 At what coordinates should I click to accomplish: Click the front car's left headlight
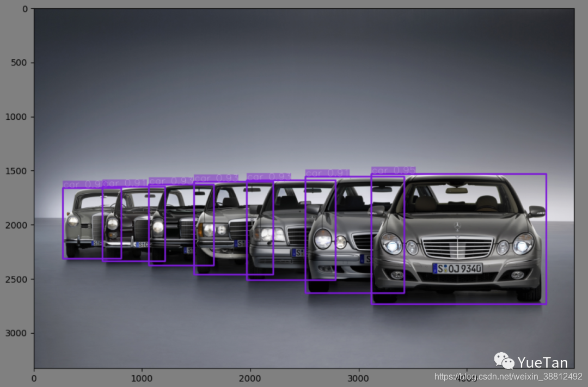pos(391,244)
